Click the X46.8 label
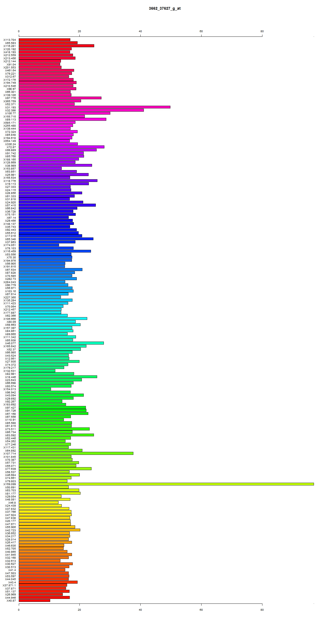This screenshot has width=322, height=644. click(12, 503)
